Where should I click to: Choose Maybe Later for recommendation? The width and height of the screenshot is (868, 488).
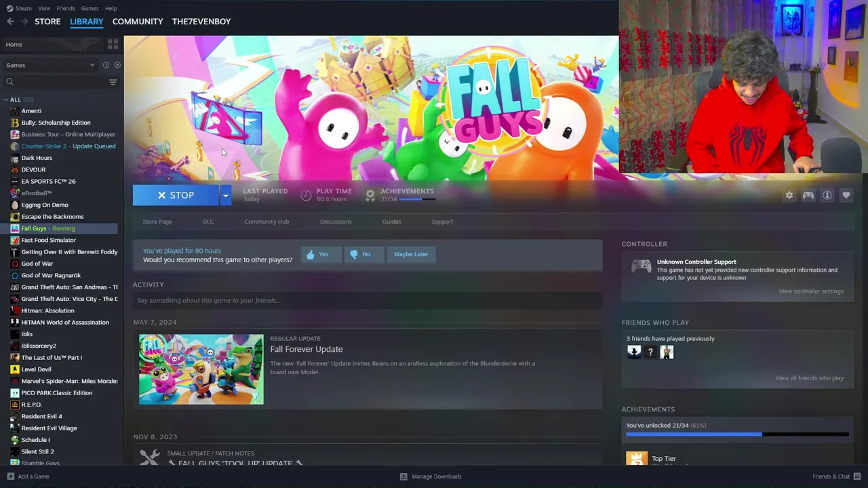(x=411, y=254)
